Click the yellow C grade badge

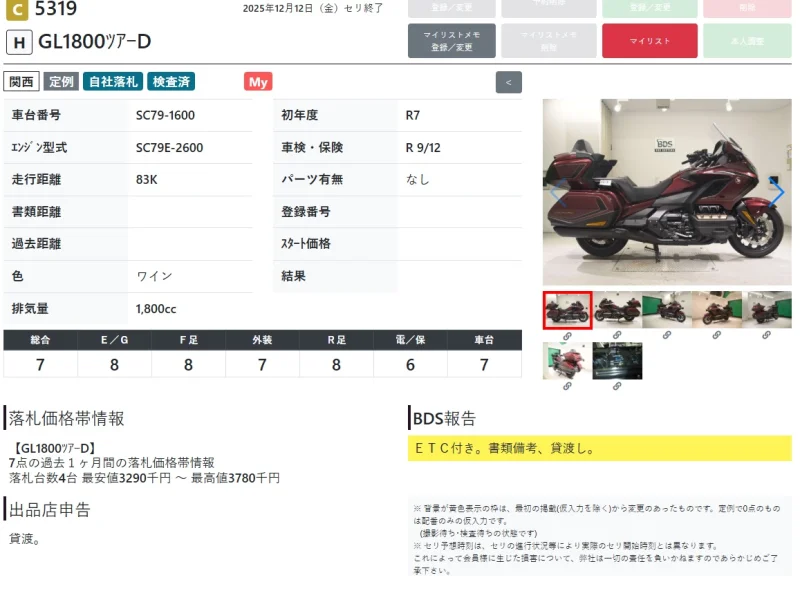coord(17,10)
